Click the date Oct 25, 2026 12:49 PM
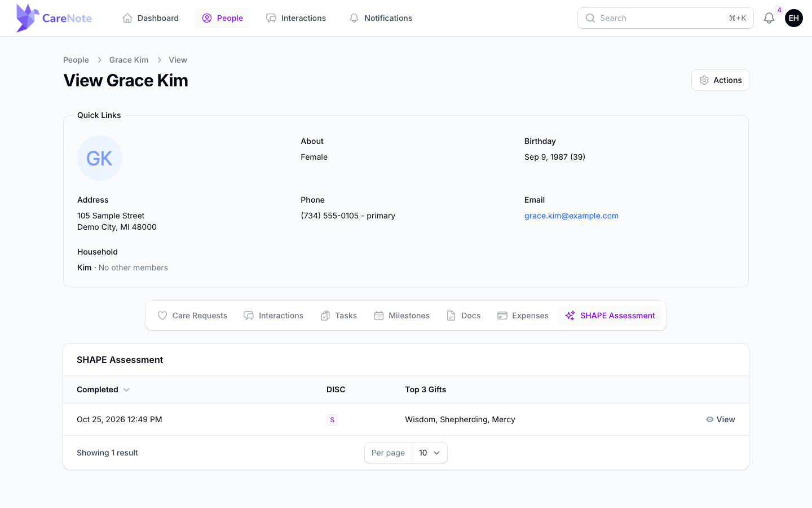This screenshot has width=812, height=508. [x=120, y=419]
